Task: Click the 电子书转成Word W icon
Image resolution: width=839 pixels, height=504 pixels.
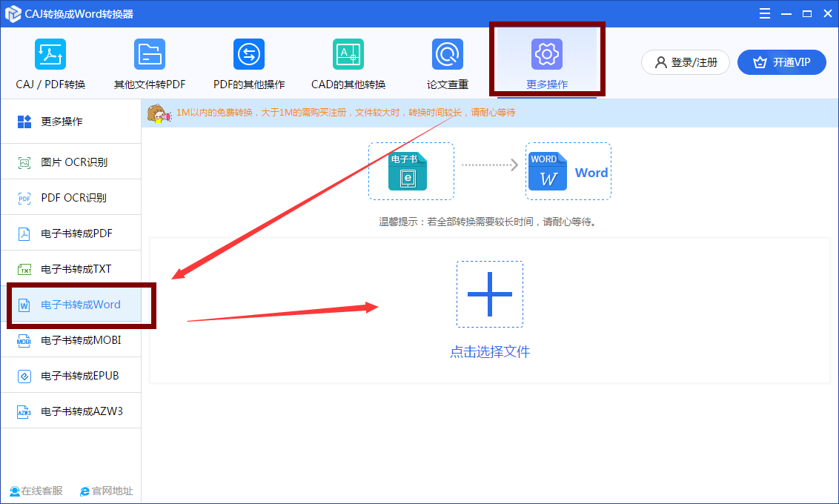Action: click(24, 305)
